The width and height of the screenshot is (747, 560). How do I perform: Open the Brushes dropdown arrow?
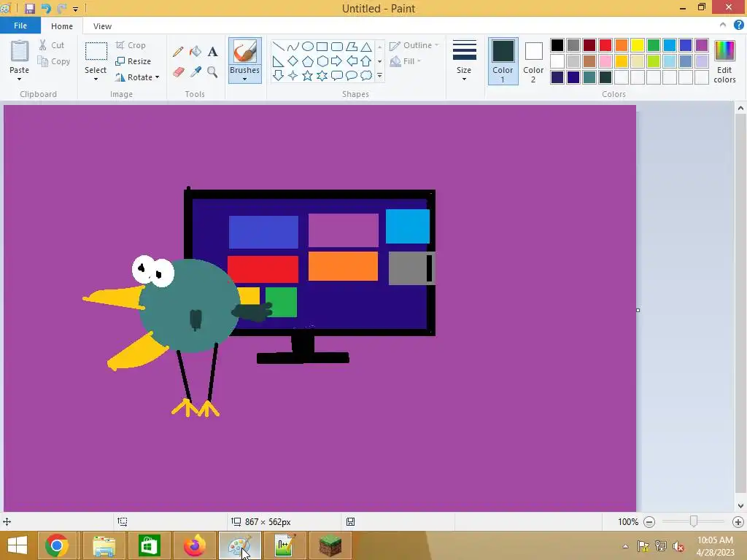245,79
